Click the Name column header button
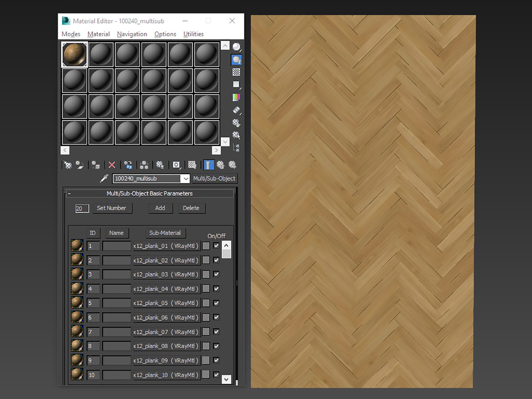The height and width of the screenshot is (399, 532). point(116,233)
